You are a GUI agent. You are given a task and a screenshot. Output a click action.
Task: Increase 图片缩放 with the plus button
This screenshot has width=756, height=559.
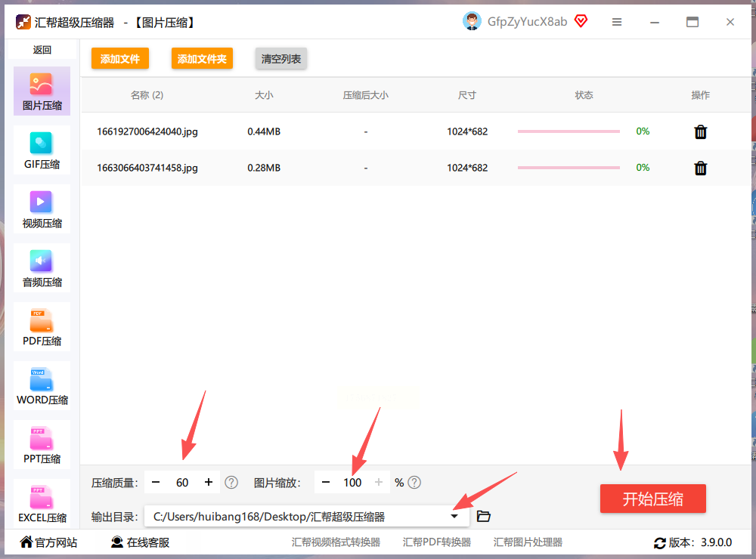click(379, 483)
